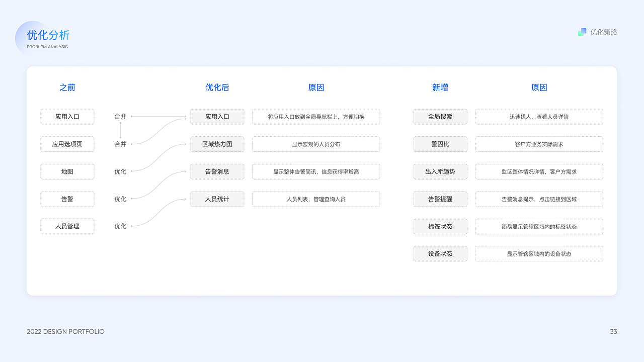644x362 pixels.
Task: Click the 优化分析 circular badge logo
Action: [32, 38]
